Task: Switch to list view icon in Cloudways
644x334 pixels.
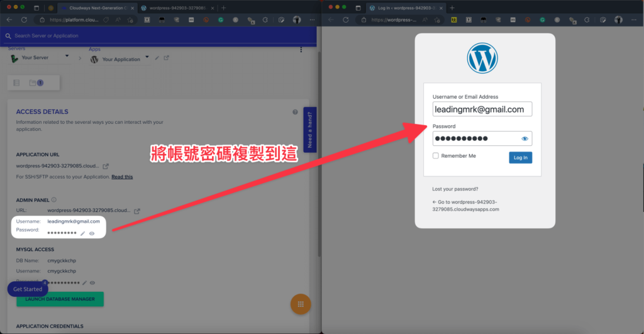Action: (x=16, y=83)
